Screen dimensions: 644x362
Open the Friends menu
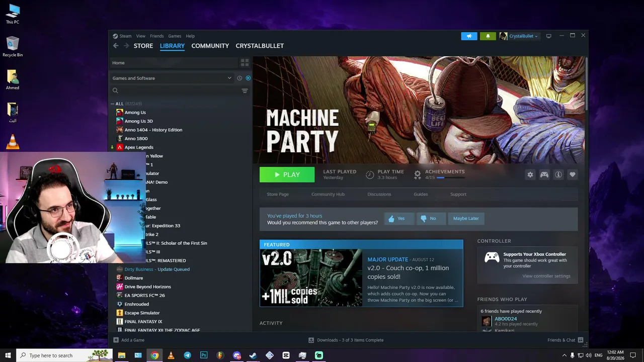[156, 36]
